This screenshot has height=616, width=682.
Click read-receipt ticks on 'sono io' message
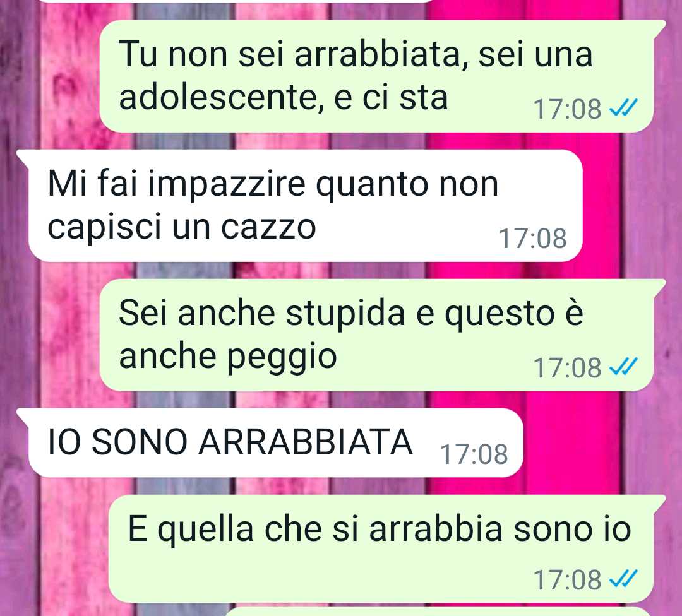pyautogui.click(x=623, y=579)
